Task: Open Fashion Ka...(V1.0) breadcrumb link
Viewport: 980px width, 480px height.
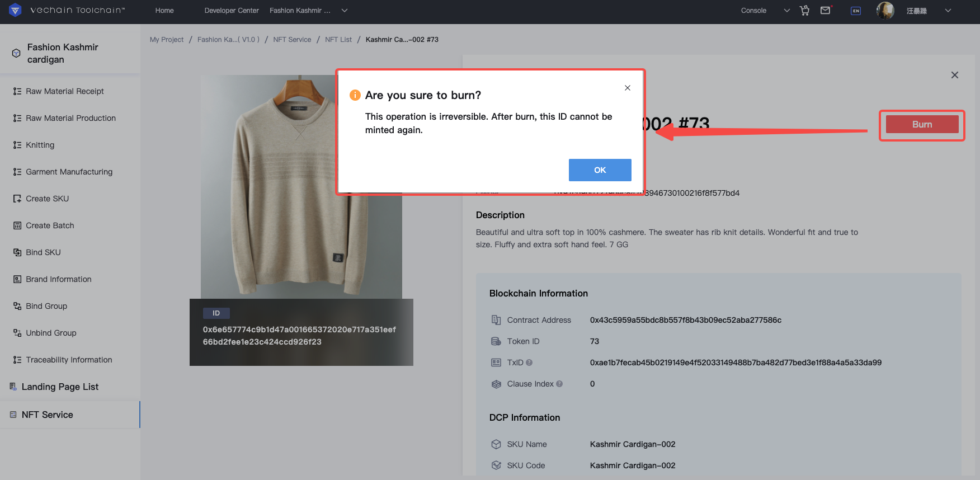Action: click(x=228, y=40)
